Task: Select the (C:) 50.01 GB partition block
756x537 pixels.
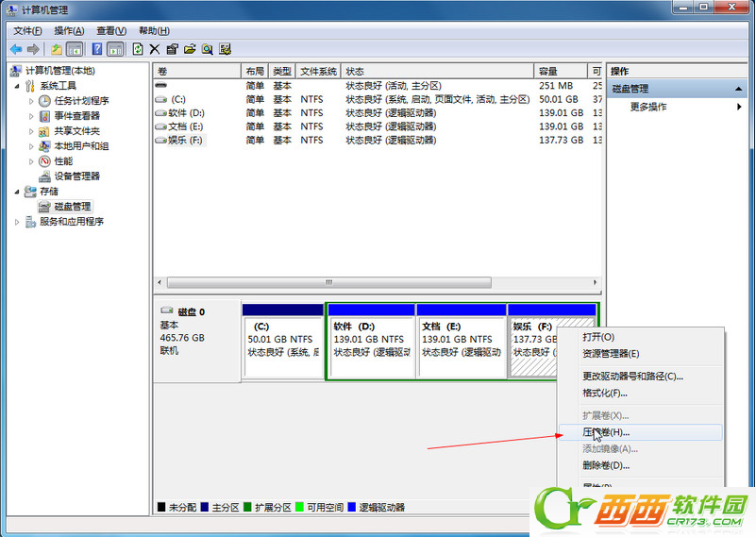Action: pyautogui.click(x=283, y=341)
